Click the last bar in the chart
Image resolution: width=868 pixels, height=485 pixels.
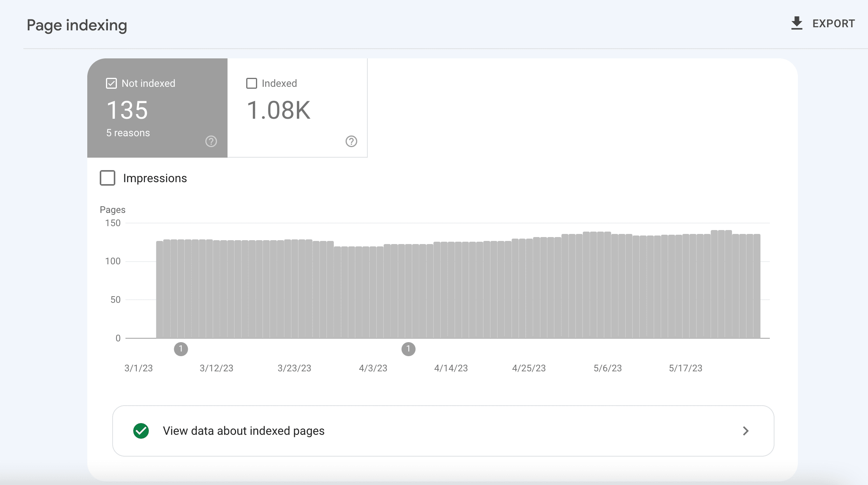click(757, 286)
